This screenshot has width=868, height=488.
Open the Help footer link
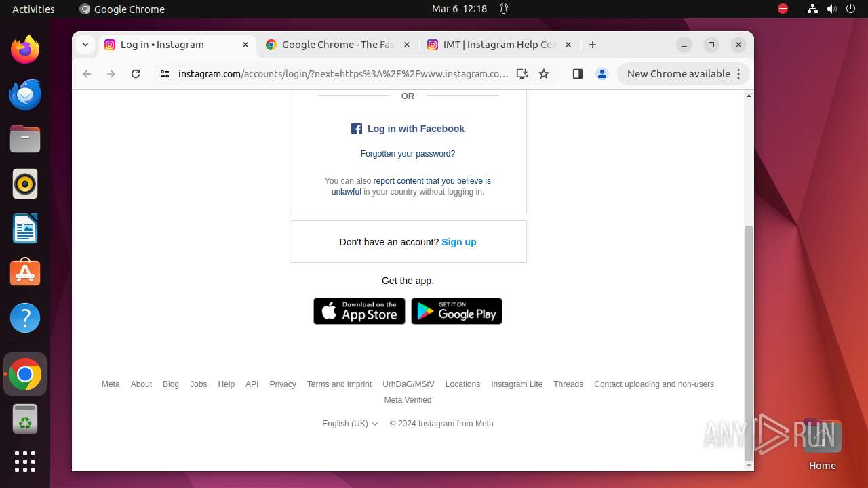(226, 384)
